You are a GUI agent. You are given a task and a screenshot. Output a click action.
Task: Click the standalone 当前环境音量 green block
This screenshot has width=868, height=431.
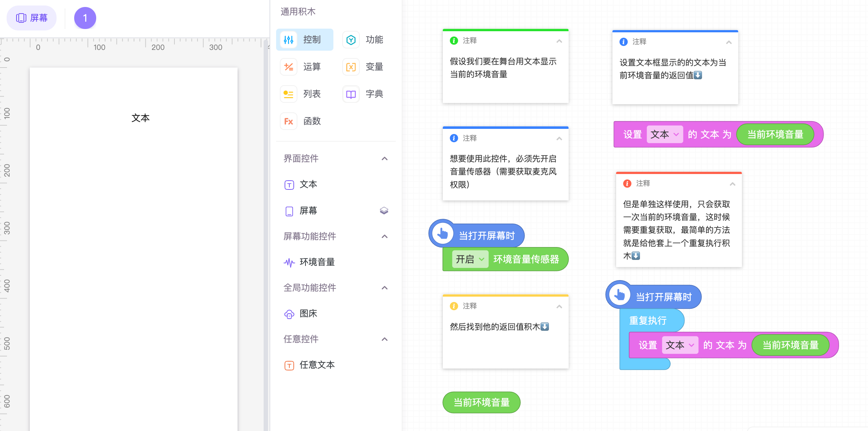click(x=481, y=402)
